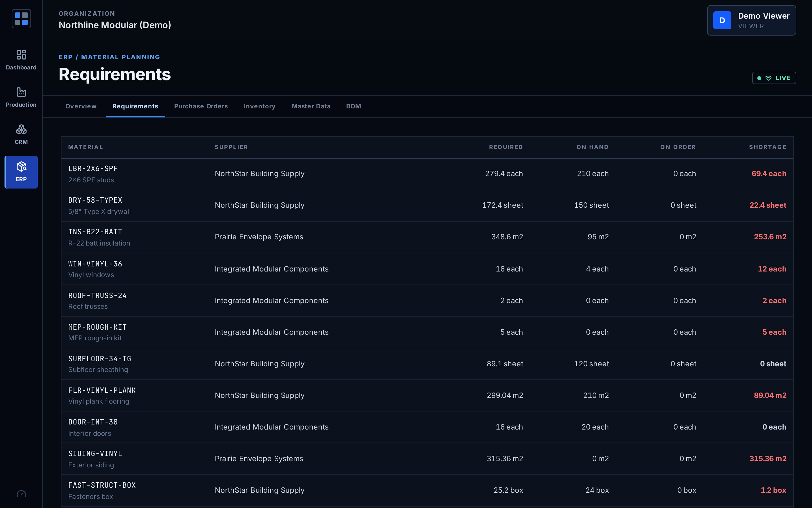The width and height of the screenshot is (812, 508).
Task: Select the Requirements tab
Action: click(x=135, y=106)
